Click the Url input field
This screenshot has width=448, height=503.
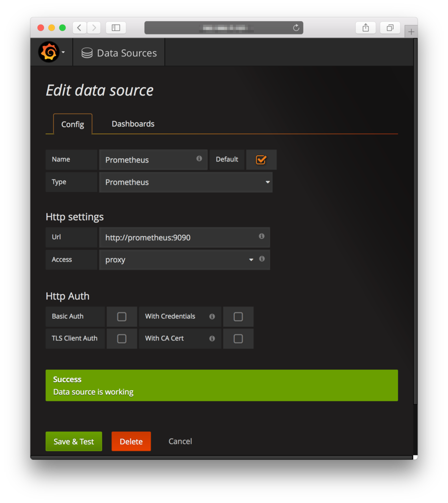(x=185, y=237)
